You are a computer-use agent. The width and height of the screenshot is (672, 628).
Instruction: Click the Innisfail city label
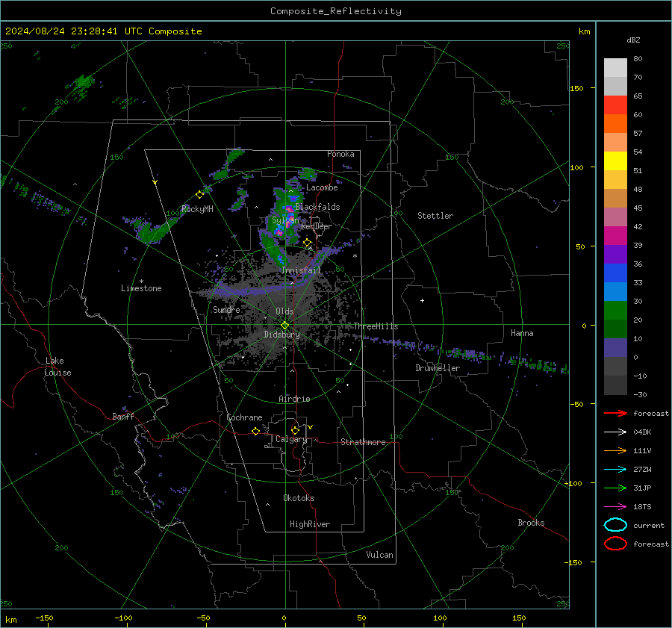tap(301, 270)
